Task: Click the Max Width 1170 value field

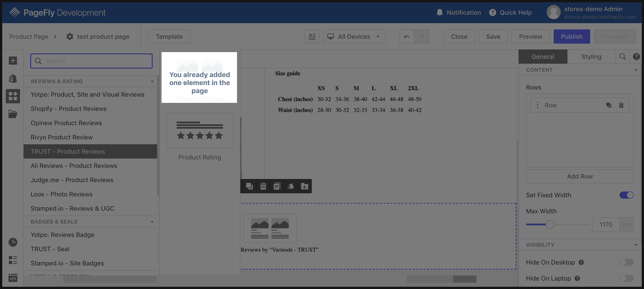Action: click(606, 224)
